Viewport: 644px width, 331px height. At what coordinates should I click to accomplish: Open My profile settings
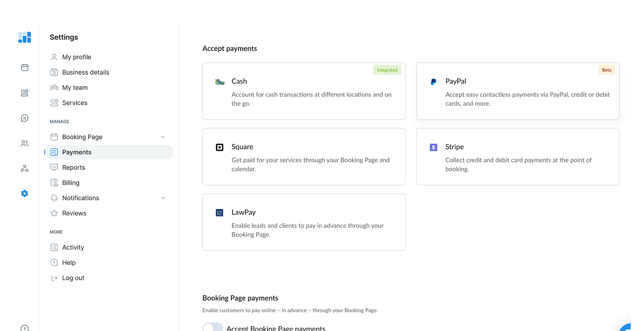click(76, 57)
